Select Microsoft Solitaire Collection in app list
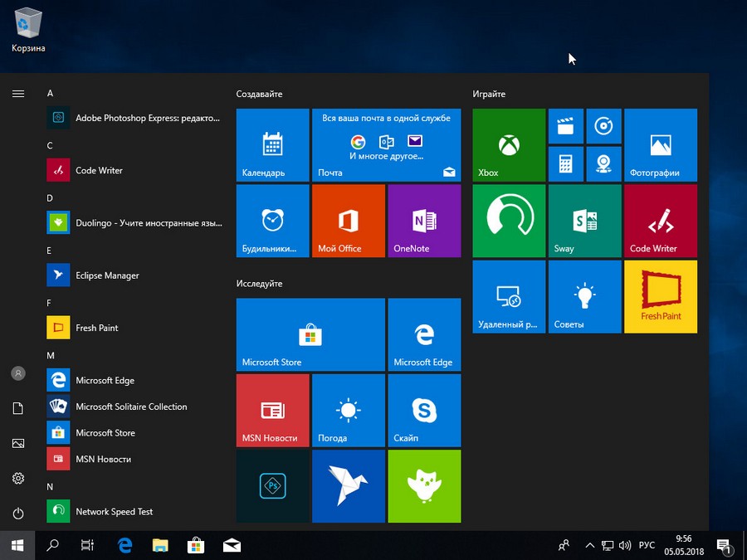 click(x=131, y=407)
